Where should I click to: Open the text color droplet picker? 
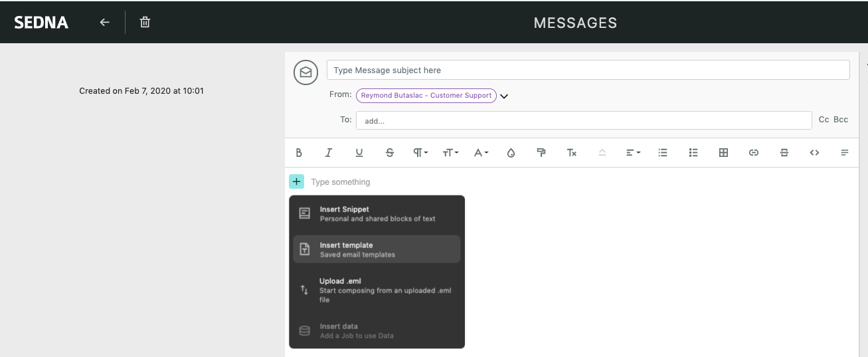pyautogui.click(x=511, y=152)
